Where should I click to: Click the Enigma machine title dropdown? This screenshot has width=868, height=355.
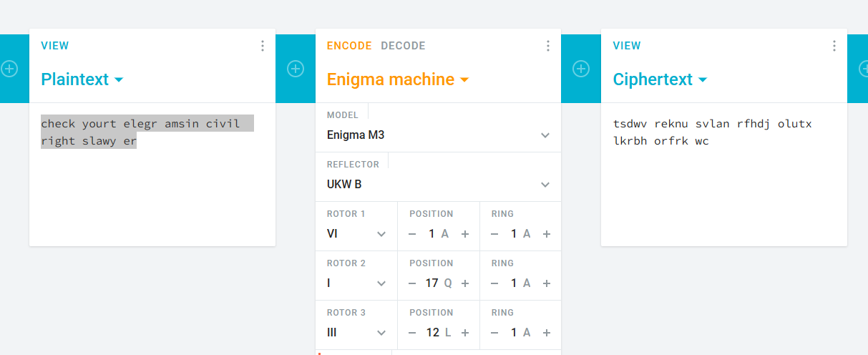point(398,79)
